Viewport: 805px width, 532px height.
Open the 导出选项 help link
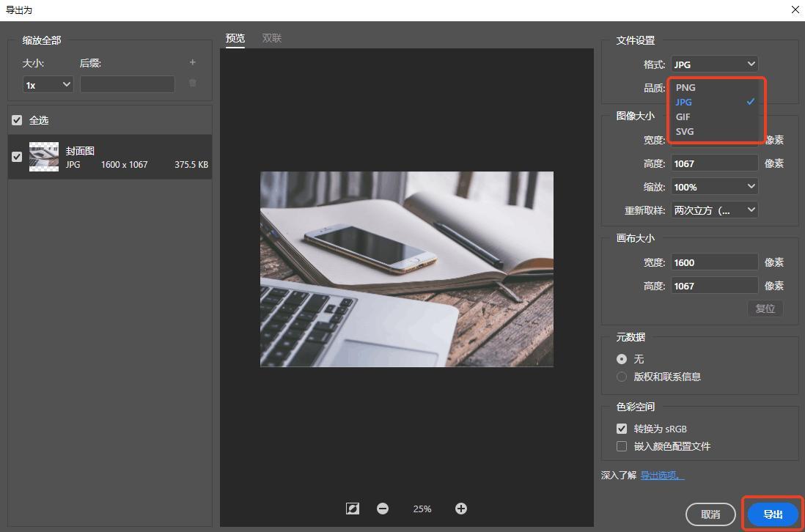(662, 476)
